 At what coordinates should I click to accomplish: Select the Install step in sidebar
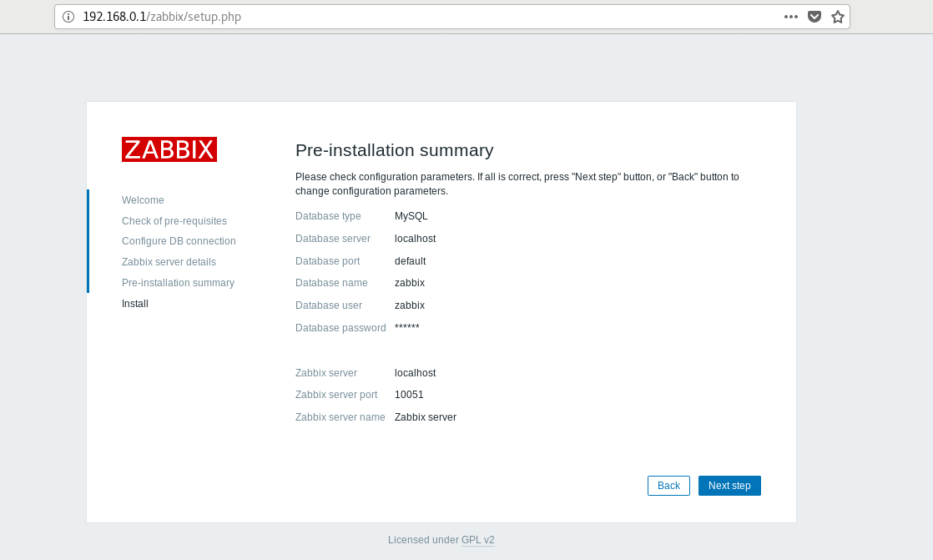(135, 304)
